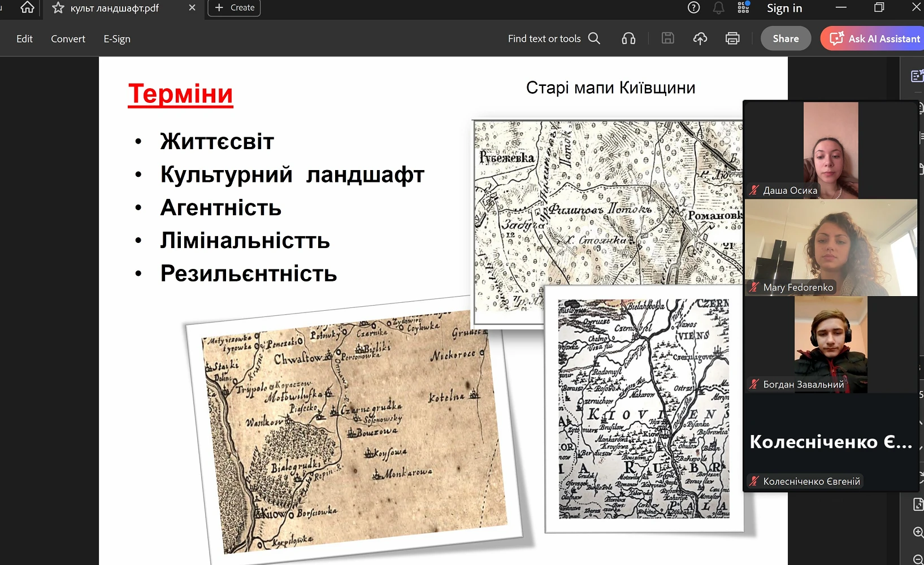
Task: Close the культ ландшафт.pdf tab
Action: (192, 8)
